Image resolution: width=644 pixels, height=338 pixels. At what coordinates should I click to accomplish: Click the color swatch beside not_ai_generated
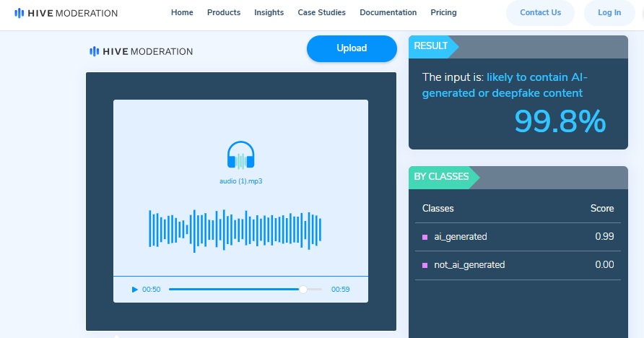(x=425, y=265)
